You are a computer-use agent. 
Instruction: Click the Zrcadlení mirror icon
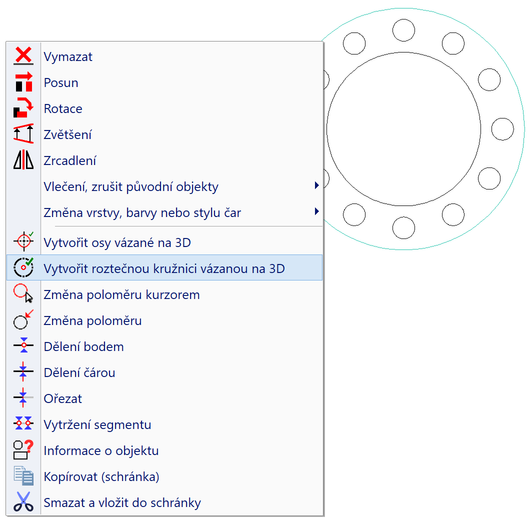pyautogui.click(x=23, y=160)
